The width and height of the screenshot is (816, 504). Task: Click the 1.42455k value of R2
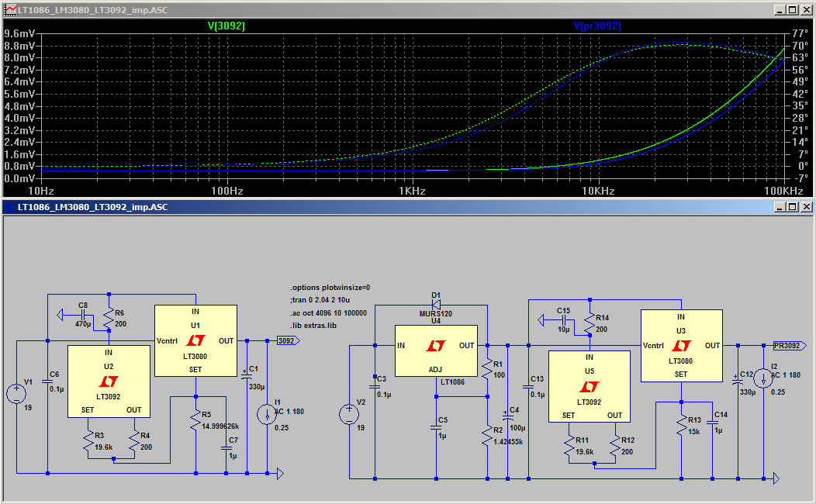(x=508, y=442)
